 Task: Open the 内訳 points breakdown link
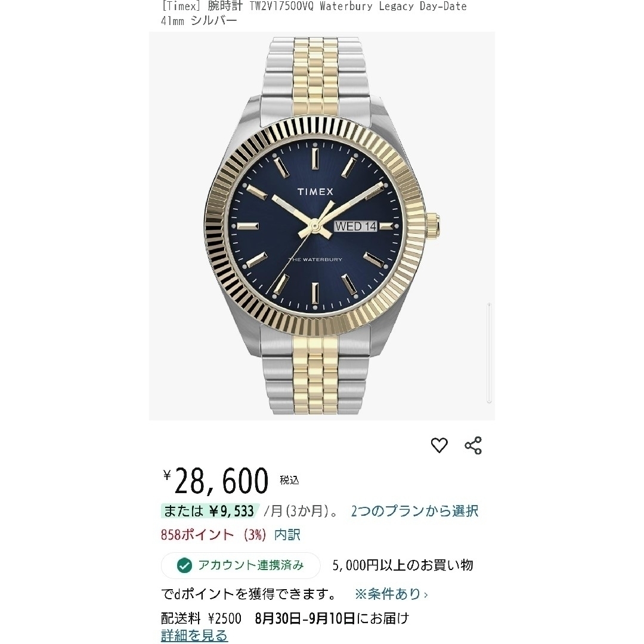coord(287,535)
